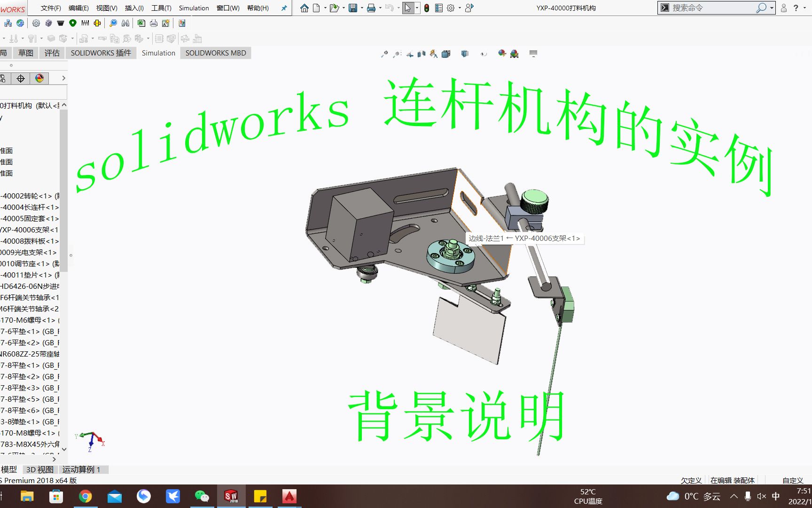Open the 插入(I) menu
812x508 pixels.
(134, 8)
